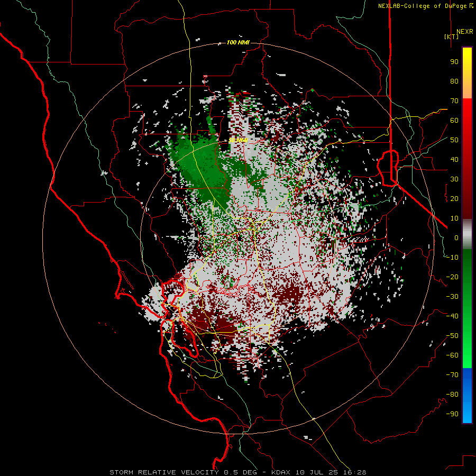Click the 80 value on the velocity scale

click(x=454, y=81)
